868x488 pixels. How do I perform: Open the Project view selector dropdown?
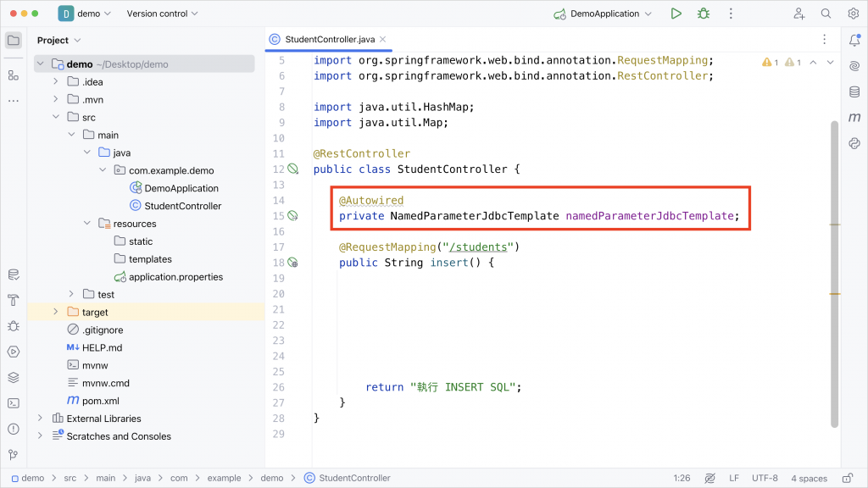[58, 41]
